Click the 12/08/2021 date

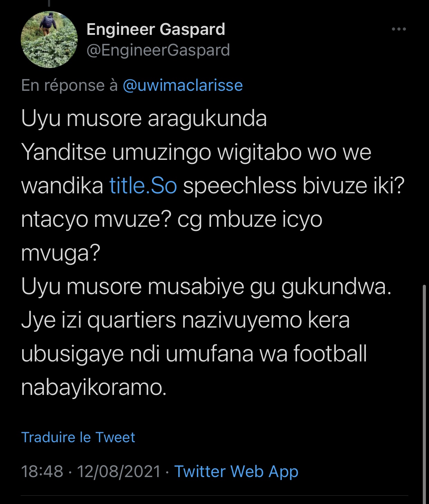pyautogui.click(x=119, y=472)
